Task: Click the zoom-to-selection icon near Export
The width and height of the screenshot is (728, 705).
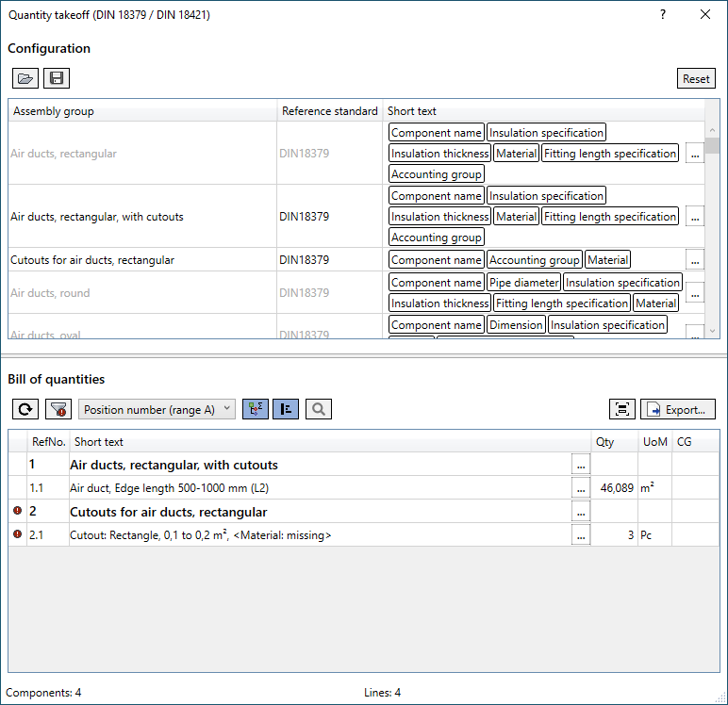Action: [x=622, y=409]
